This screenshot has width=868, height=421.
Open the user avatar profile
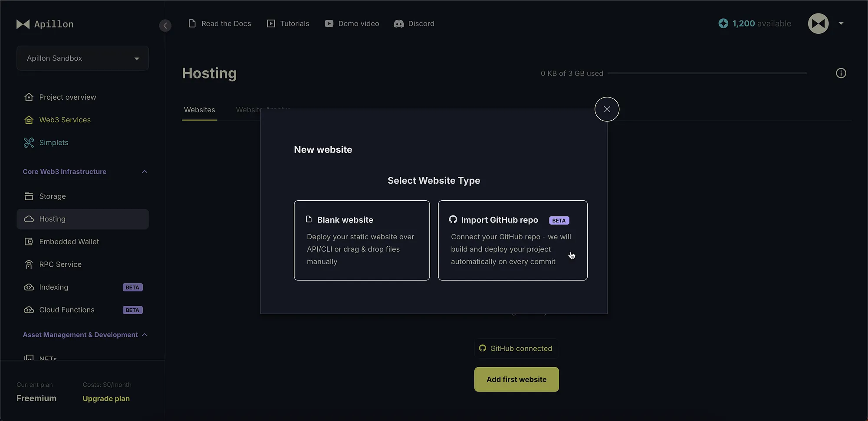click(x=818, y=23)
